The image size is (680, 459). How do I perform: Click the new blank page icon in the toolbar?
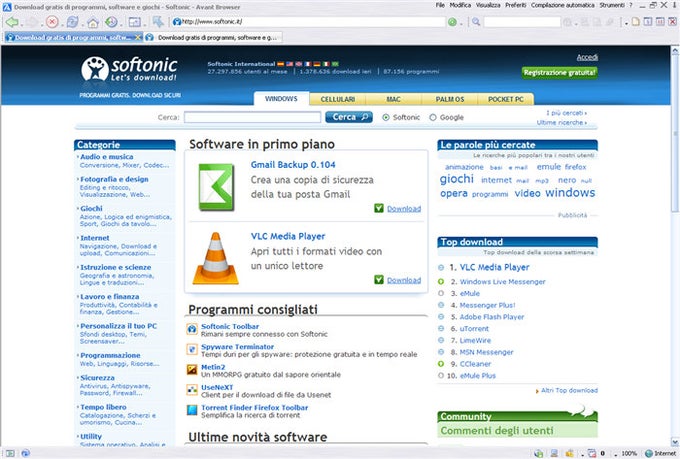pyautogui.click(x=636, y=21)
